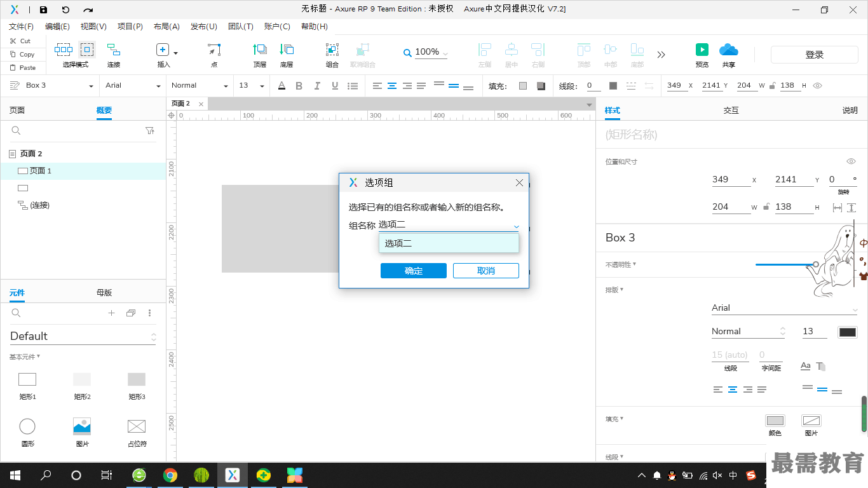Click the outline filter icon
Image resolution: width=868 pixels, height=488 pixels.
coord(150,130)
